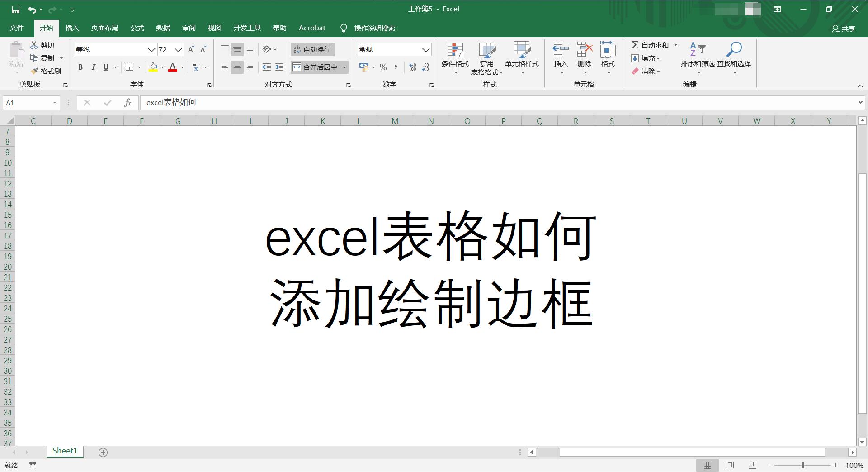Toggle bottom vertical alignment
The height and width of the screenshot is (472, 868).
(x=250, y=49)
